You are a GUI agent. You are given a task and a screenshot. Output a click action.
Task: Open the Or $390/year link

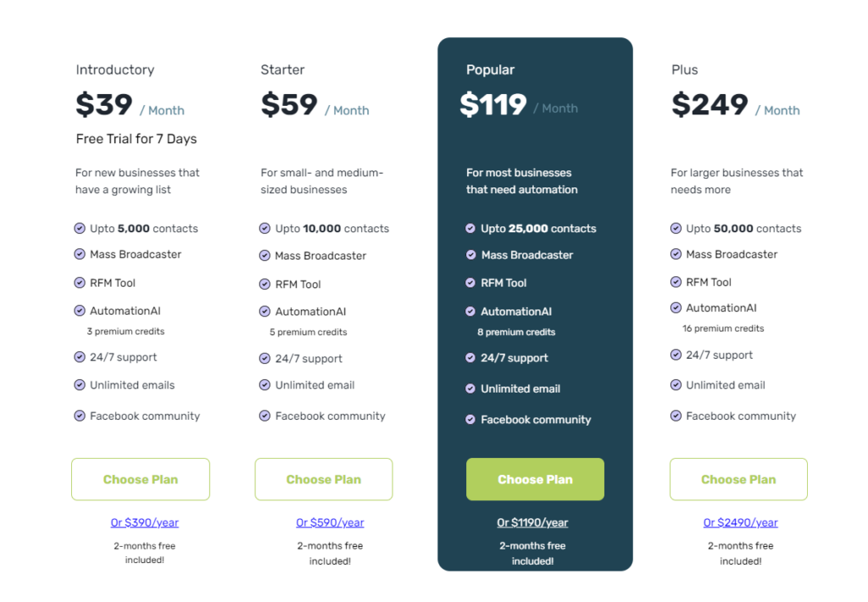tap(144, 522)
